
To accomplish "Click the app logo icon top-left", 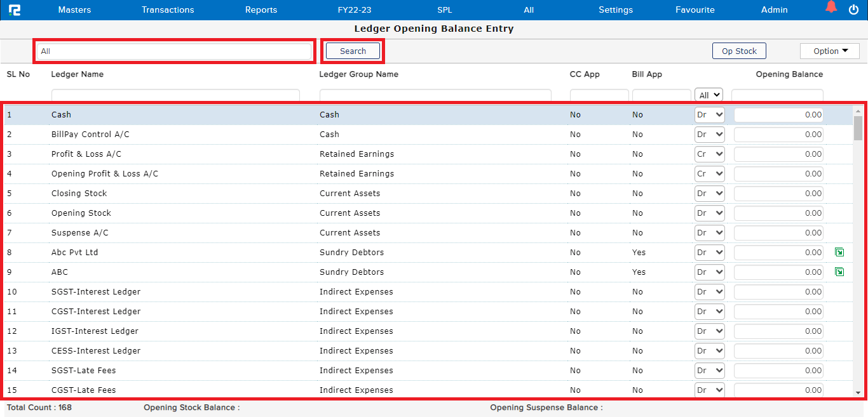I will (x=14, y=10).
